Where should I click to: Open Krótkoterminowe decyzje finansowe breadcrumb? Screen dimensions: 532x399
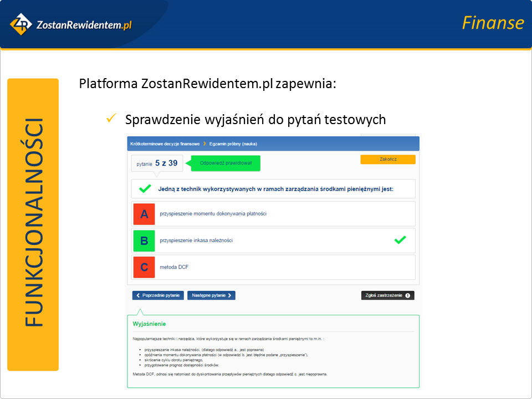pos(165,144)
